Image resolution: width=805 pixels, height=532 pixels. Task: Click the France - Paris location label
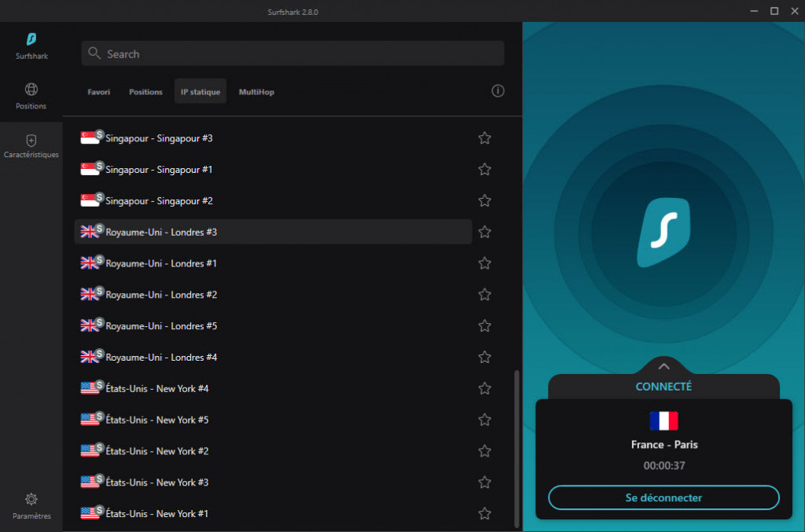(663, 444)
